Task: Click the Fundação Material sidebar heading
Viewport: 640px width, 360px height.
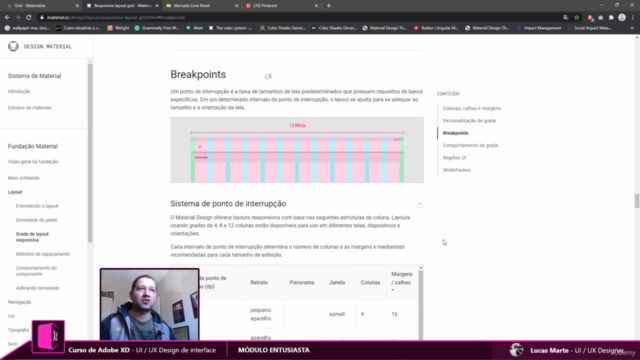Action: (33, 146)
